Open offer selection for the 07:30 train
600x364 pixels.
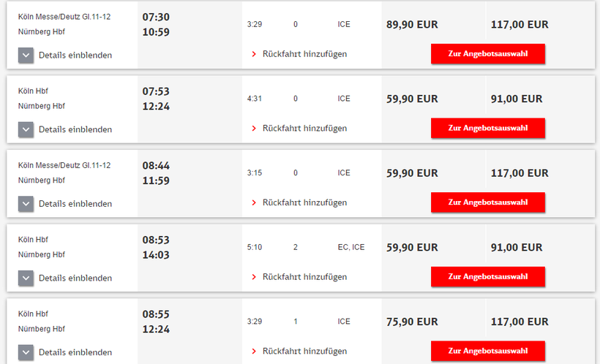pos(487,54)
